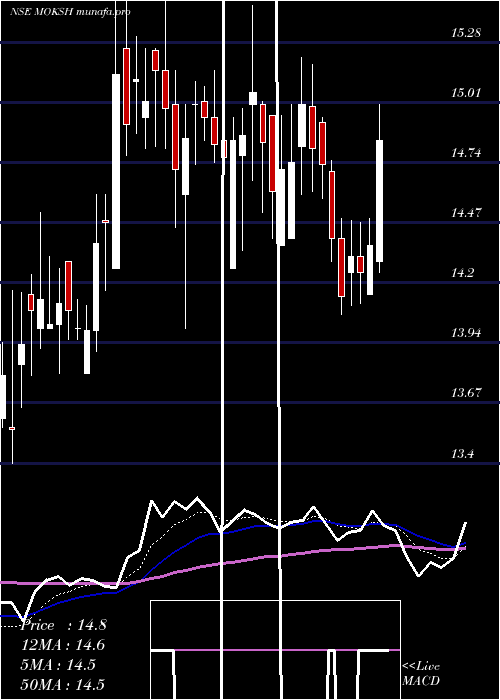This screenshot has height=700, width=500.
Task: Click the 12MA : 14.6 legend entry
Action: (63, 645)
